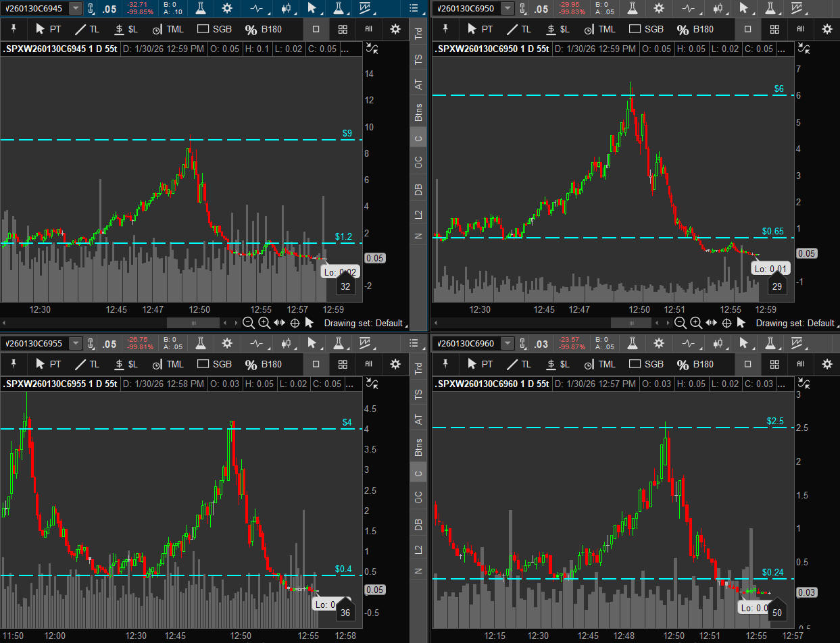
Task: Open the L2 tab in upper sidebar
Action: click(x=418, y=215)
